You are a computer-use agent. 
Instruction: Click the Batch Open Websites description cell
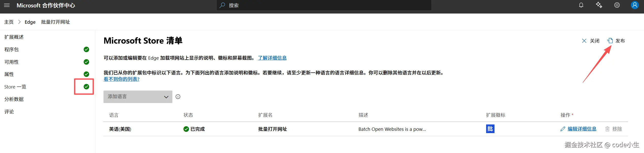tap(392, 129)
